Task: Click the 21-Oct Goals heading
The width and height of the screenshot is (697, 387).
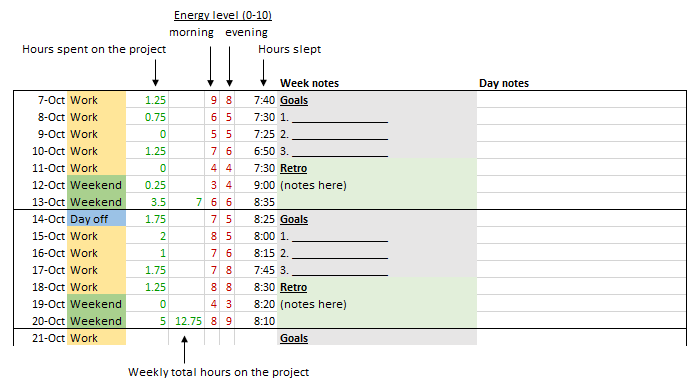Action: (x=294, y=338)
